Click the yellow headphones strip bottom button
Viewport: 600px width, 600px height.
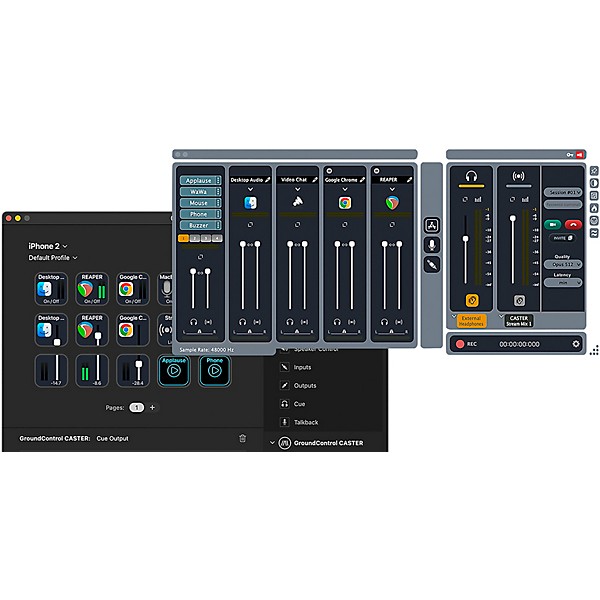(x=472, y=300)
